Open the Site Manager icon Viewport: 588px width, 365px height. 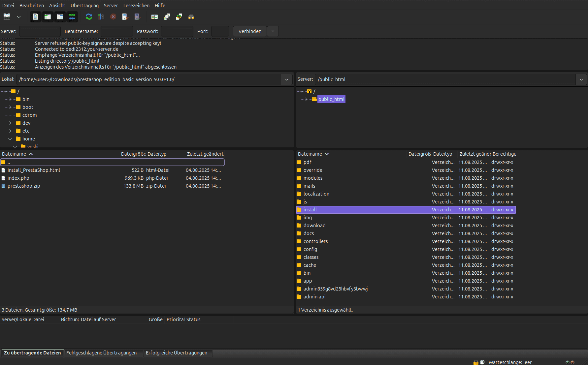click(7, 17)
